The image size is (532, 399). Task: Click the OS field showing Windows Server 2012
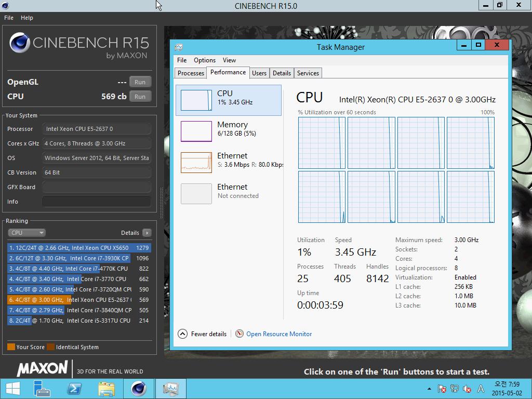click(x=97, y=158)
